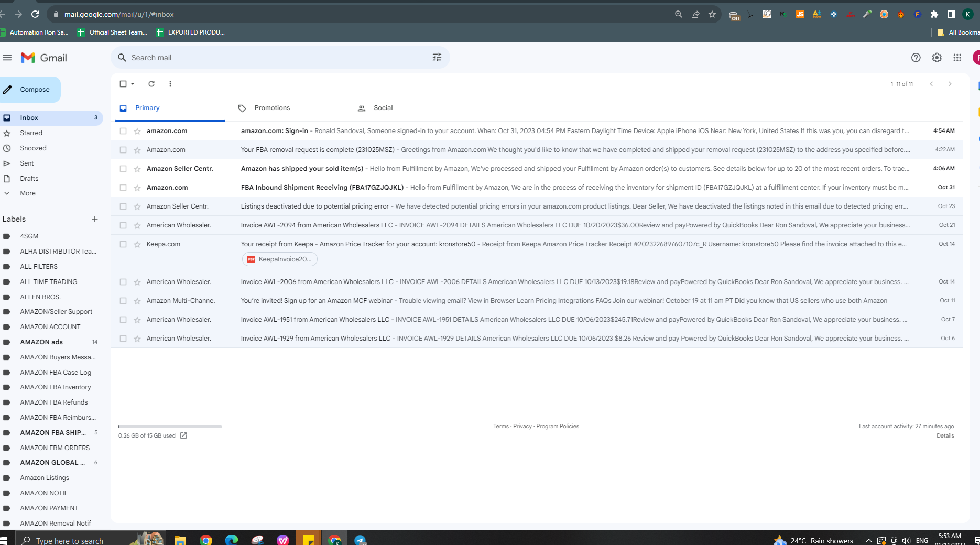
Task: Select the amazon.com Sign-in email checkbox
Action: tap(123, 131)
